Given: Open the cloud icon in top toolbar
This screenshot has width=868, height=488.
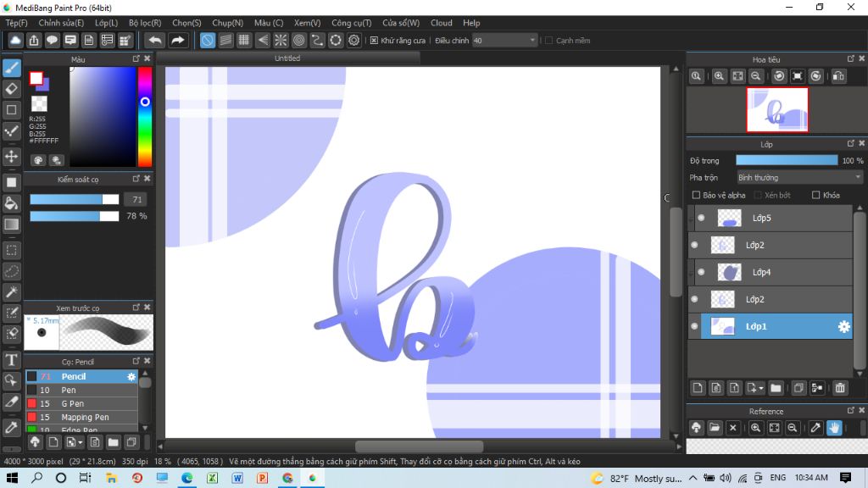Looking at the screenshot, I should (15, 41).
